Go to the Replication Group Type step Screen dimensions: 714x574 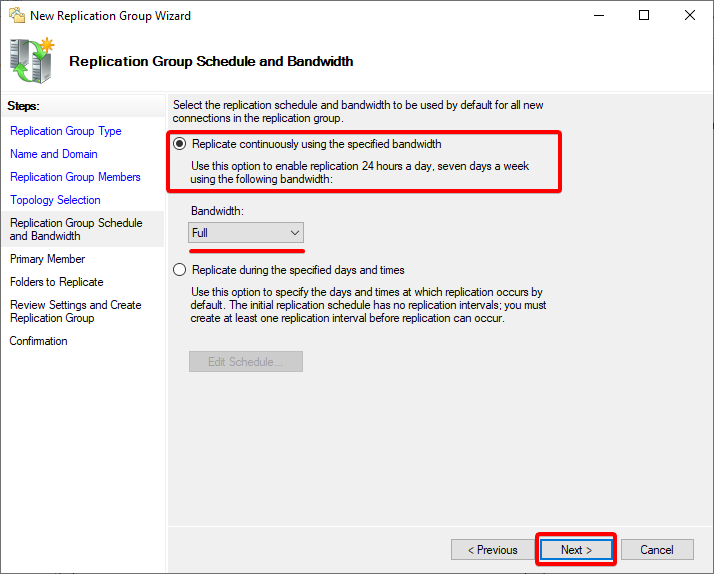click(x=66, y=131)
